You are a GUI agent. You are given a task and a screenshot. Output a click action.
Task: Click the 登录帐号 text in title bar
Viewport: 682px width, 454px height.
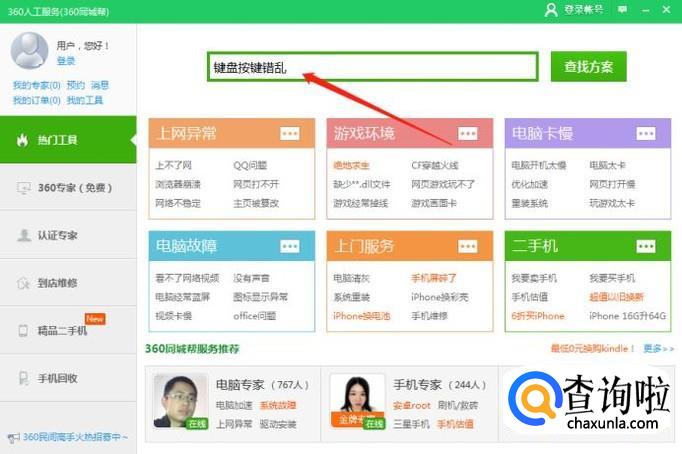click(x=584, y=10)
